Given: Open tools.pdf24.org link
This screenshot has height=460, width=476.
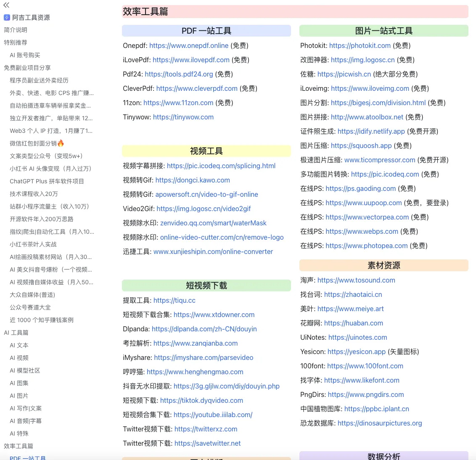Looking at the screenshot, I should 179,74.
